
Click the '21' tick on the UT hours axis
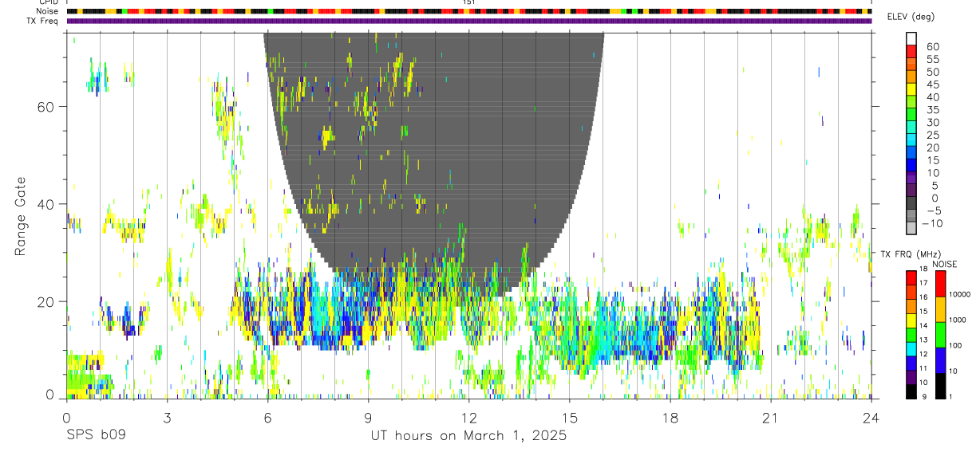point(771,417)
